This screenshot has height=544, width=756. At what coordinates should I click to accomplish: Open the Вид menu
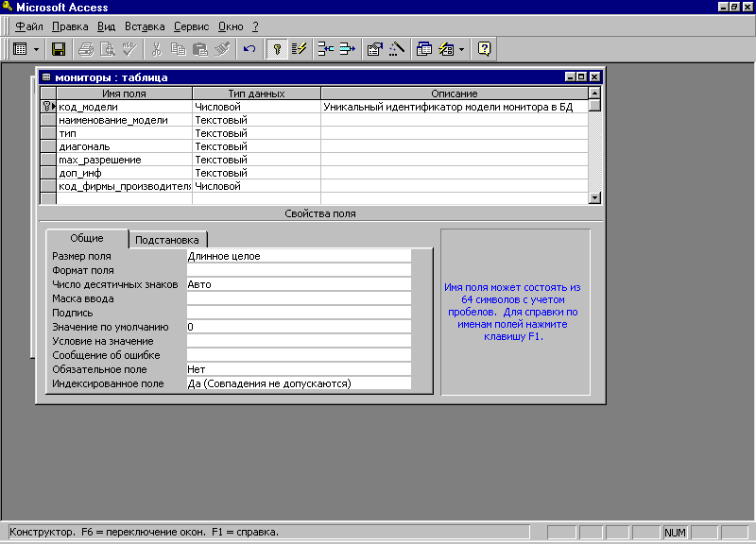(106, 26)
